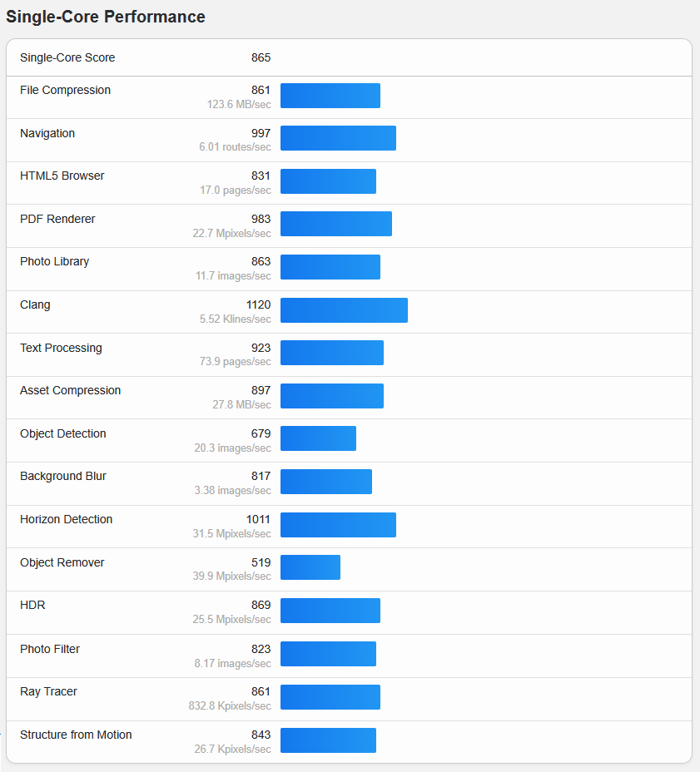Click the Ray Tracer score bar
The height and width of the screenshot is (772, 700).
330,697
